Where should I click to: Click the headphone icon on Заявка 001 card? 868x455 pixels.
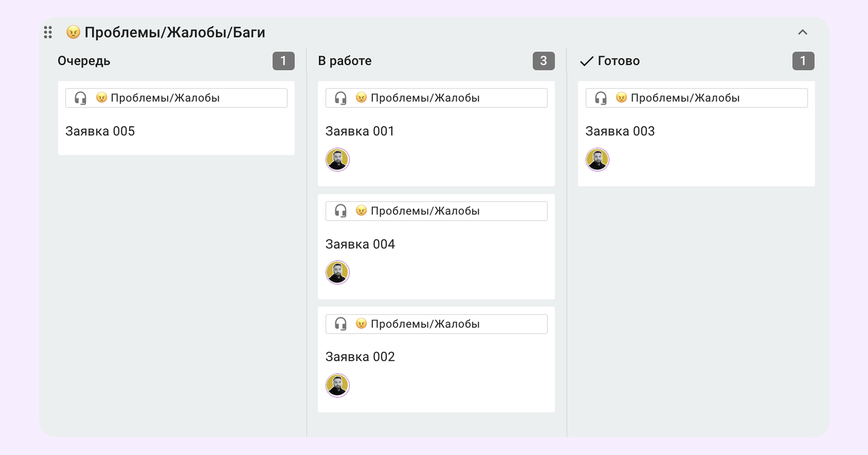click(x=340, y=98)
